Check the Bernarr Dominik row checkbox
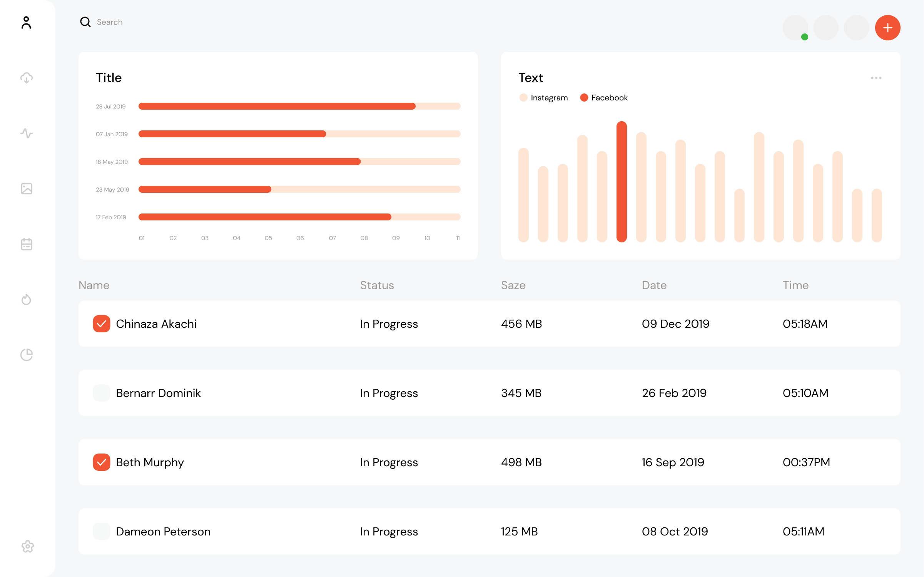Screen dimensions: 924x577 pyautogui.click(x=102, y=393)
